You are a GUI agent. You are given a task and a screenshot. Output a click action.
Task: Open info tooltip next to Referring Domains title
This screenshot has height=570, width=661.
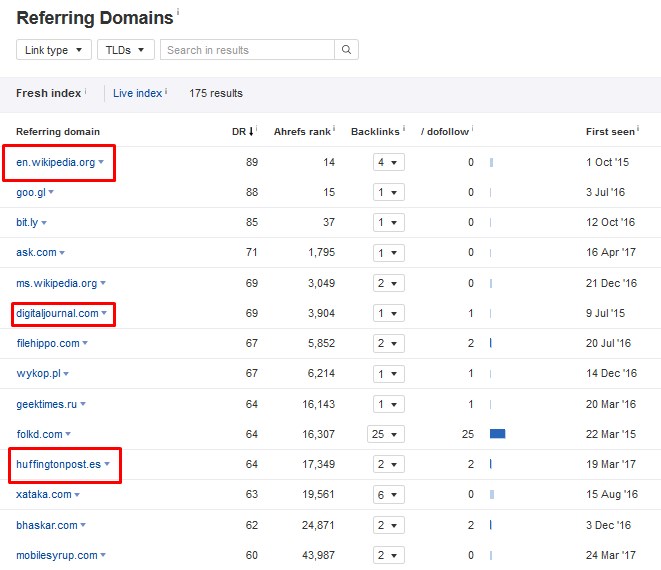tap(178, 11)
